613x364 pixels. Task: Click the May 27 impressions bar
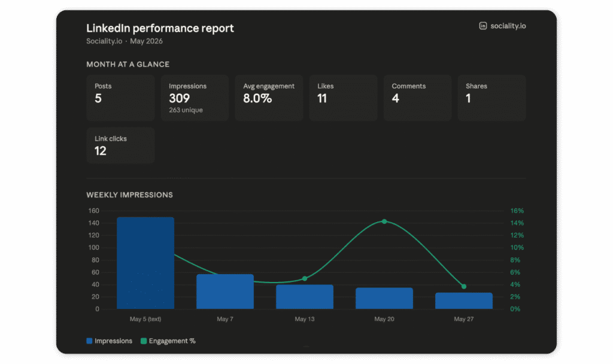pyautogui.click(x=464, y=301)
